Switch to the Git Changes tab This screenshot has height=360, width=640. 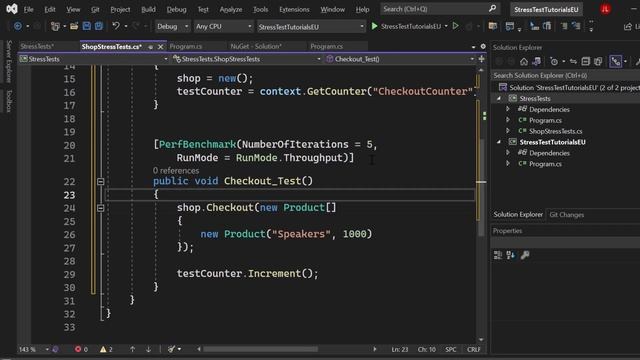[x=567, y=215]
